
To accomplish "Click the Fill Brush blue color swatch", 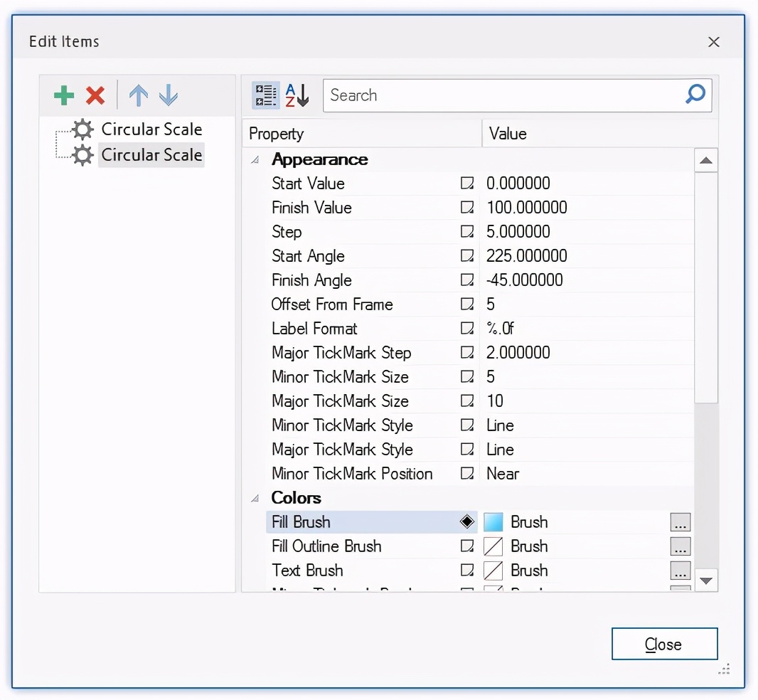I will tap(493, 523).
